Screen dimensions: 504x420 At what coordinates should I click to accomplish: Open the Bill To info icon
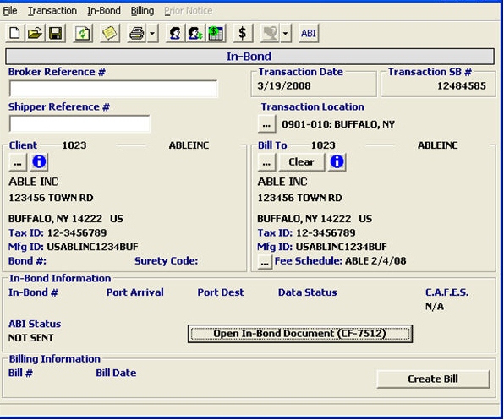337,161
